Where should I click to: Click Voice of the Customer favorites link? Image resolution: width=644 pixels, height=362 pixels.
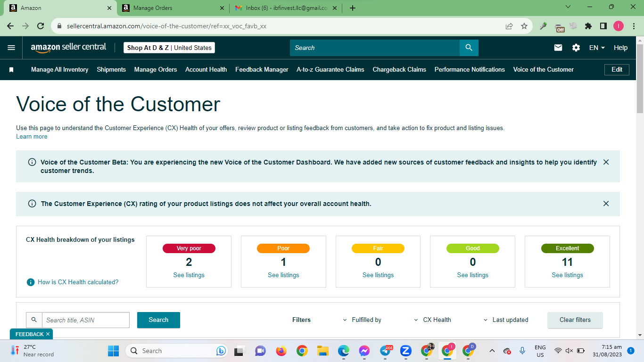click(x=544, y=70)
